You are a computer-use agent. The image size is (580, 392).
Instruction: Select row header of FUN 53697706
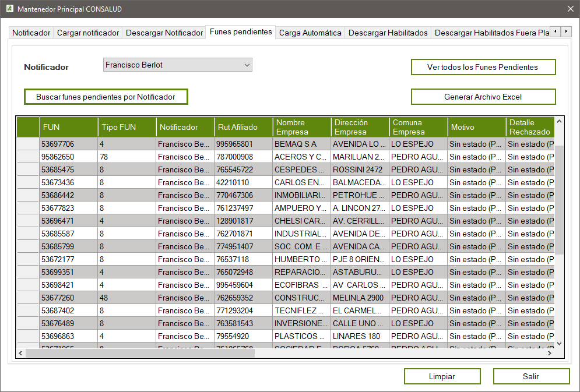[27, 144]
